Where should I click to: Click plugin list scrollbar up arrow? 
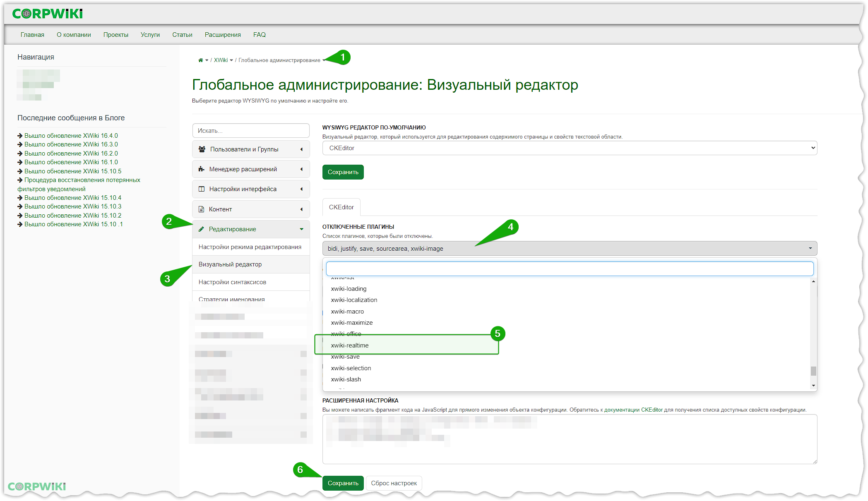click(x=813, y=281)
